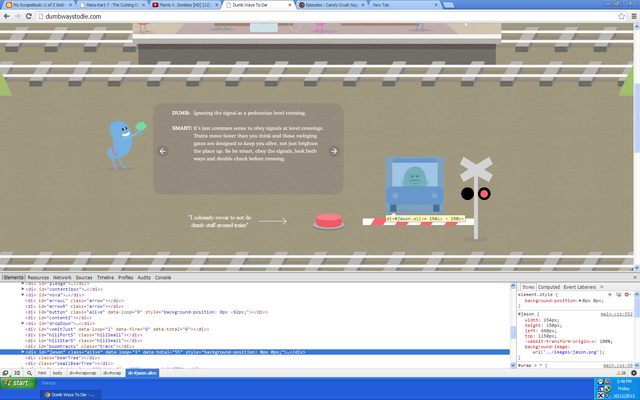Screen dimensions: 640x400
Task: Go back with the browser back arrow
Action: [x=7, y=16]
